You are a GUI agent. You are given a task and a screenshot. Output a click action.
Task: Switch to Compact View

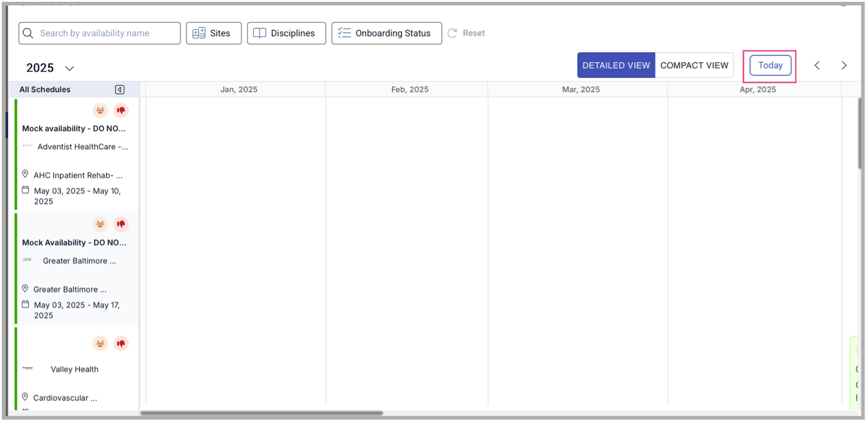694,65
